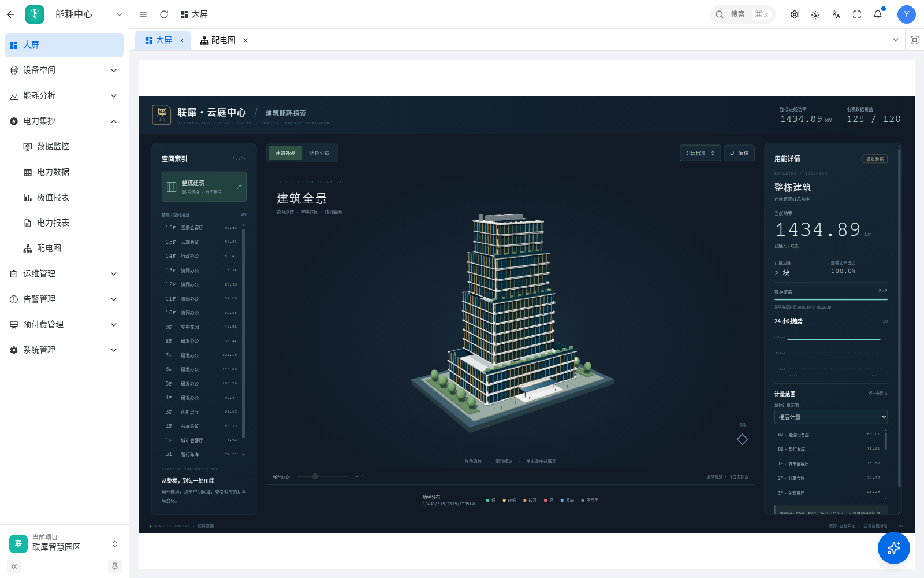Image resolution: width=924 pixels, height=578 pixels.
Task: Select floor 16F 观景会客厅
Action: point(202,228)
